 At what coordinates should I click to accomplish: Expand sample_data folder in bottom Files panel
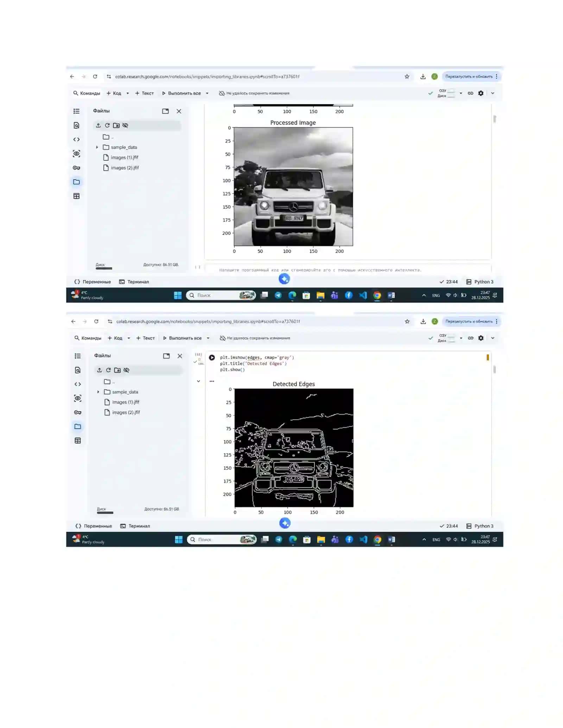tap(98, 392)
